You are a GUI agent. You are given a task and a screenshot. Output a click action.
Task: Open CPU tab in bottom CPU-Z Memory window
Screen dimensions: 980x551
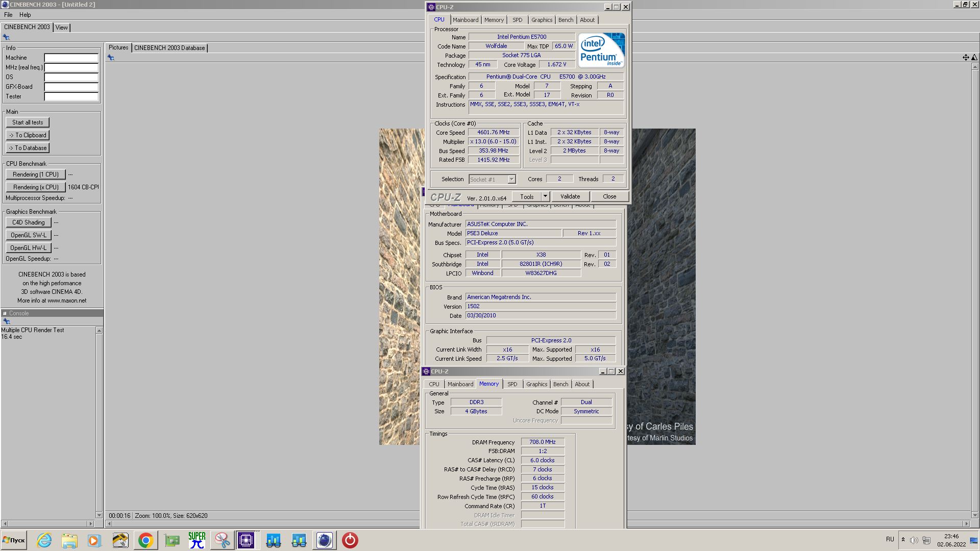pyautogui.click(x=434, y=384)
